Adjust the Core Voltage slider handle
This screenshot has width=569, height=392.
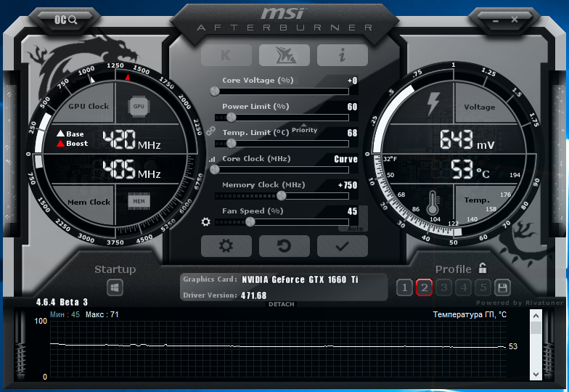pos(215,91)
